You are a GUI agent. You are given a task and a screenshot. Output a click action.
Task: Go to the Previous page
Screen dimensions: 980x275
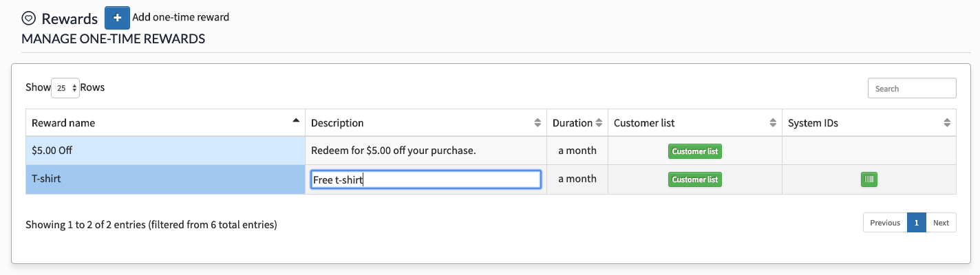pyautogui.click(x=885, y=223)
